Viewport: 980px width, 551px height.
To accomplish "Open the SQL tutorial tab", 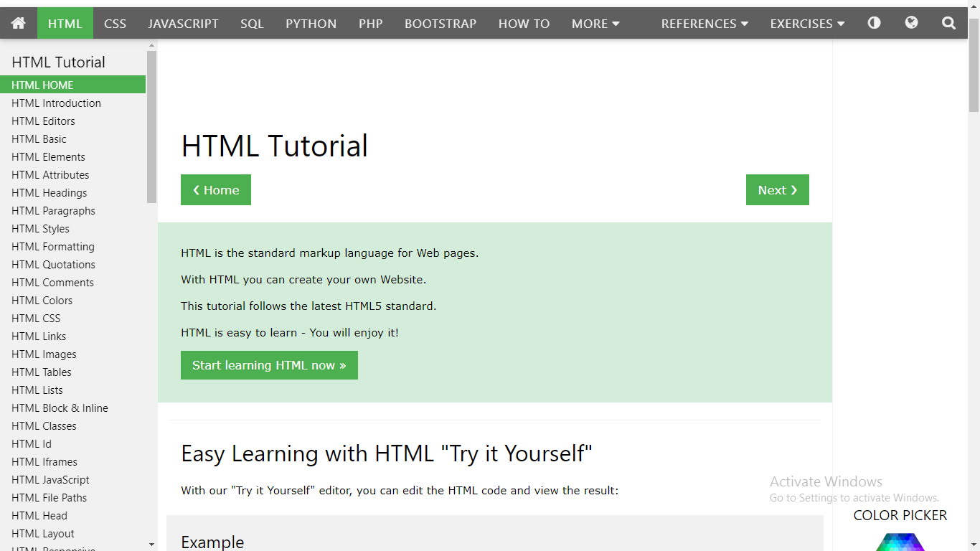I will 252,23.
